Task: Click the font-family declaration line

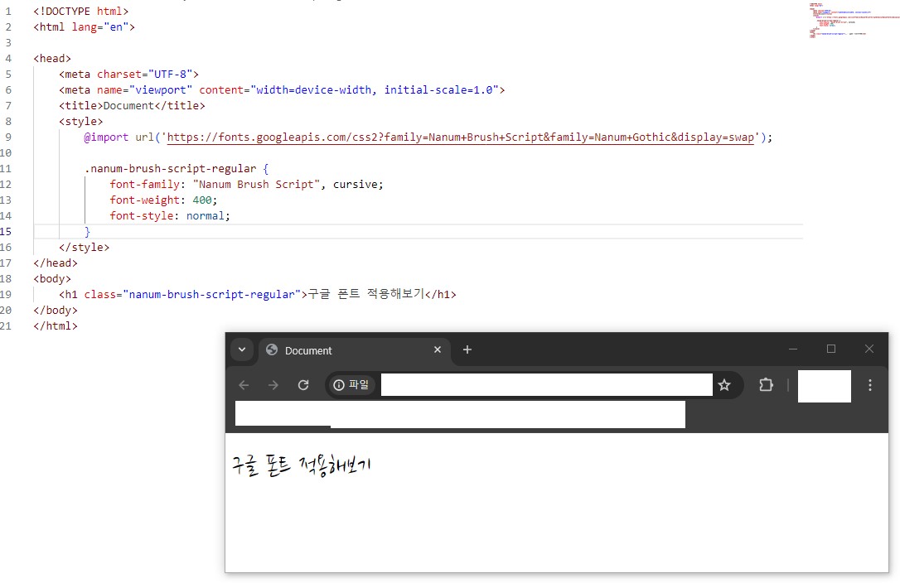Action: (246, 184)
